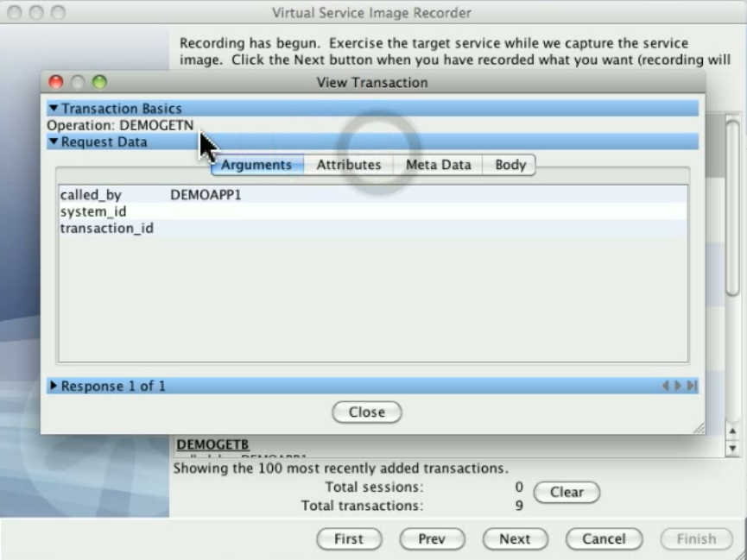This screenshot has width=747, height=560.
Task: Expand the Response 1 of 1 section
Action: point(54,386)
